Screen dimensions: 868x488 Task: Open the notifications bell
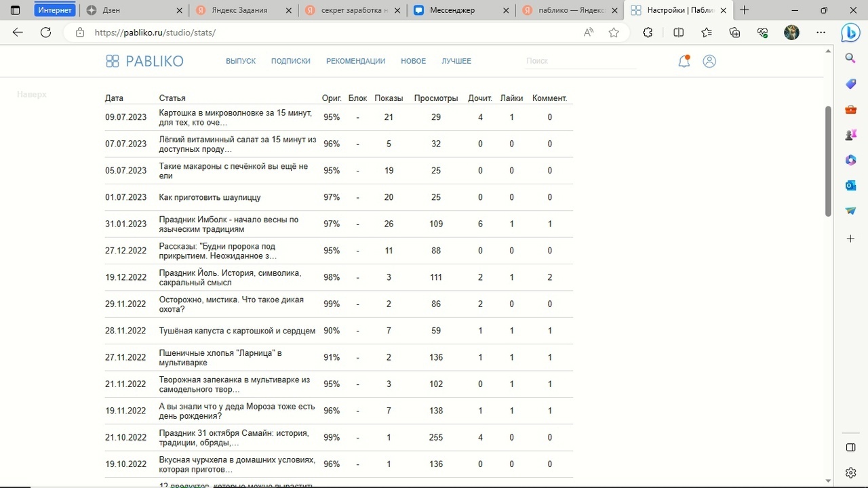pos(684,61)
